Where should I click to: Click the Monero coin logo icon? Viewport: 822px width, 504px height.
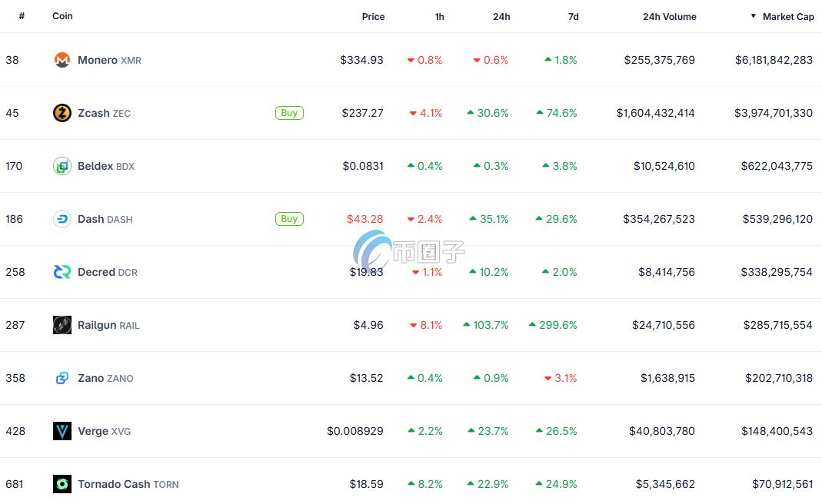coord(62,60)
